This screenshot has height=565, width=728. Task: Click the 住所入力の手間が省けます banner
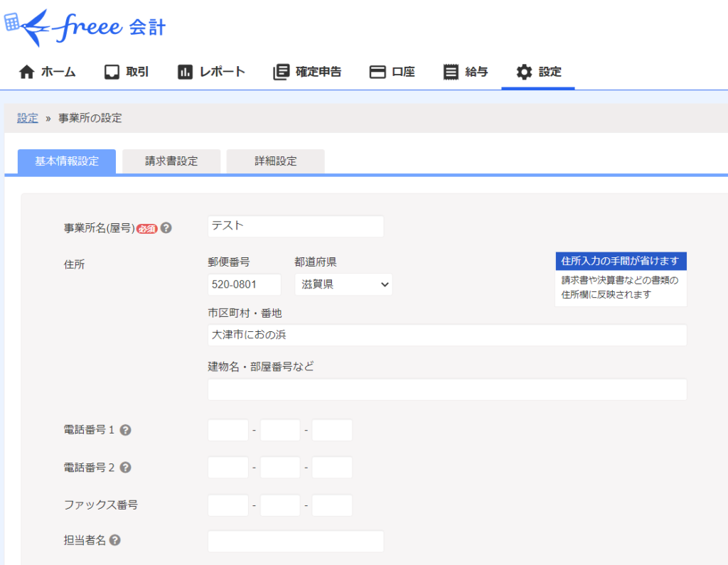(620, 261)
